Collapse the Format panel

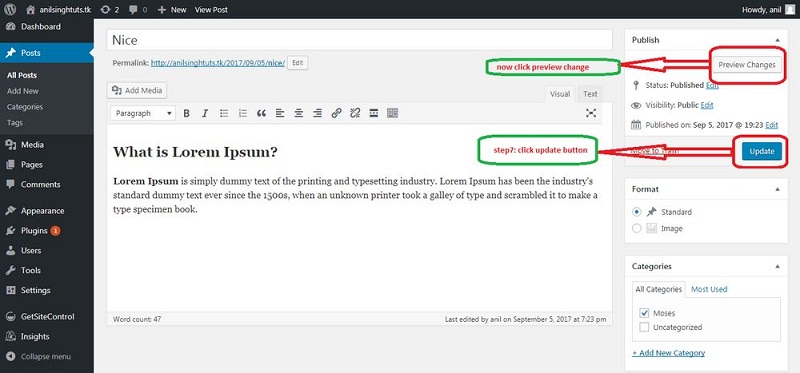[777, 189]
